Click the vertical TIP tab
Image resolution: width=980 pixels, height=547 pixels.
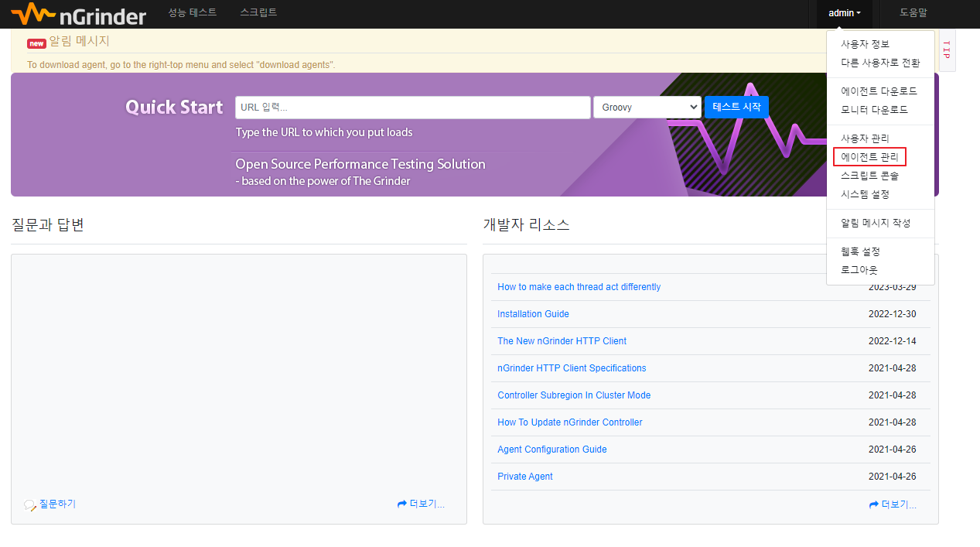(x=946, y=50)
